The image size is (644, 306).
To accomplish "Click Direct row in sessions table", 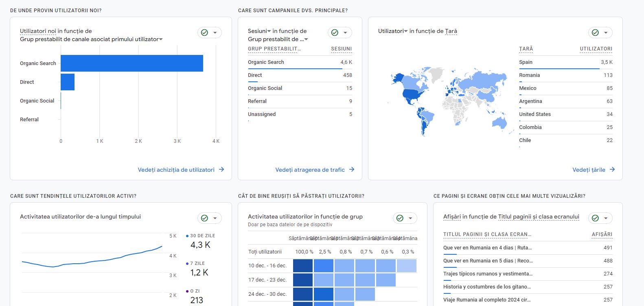I will (300, 75).
